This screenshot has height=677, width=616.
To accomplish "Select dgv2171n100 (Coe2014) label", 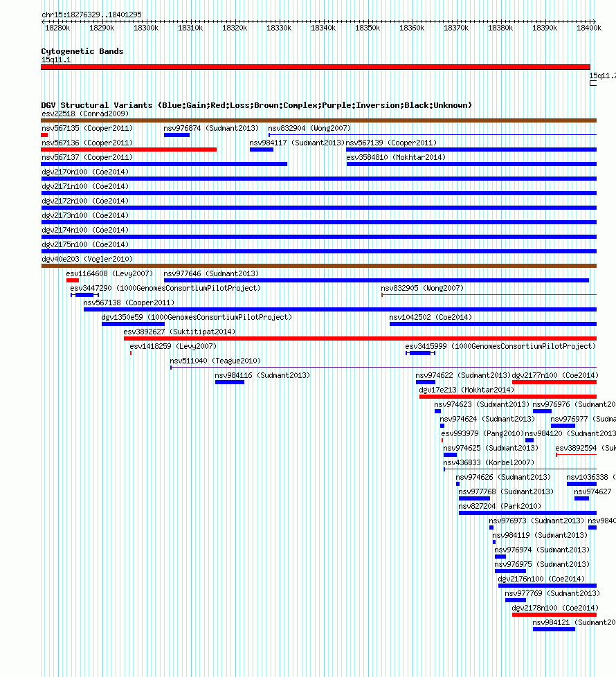I will click(x=85, y=186).
